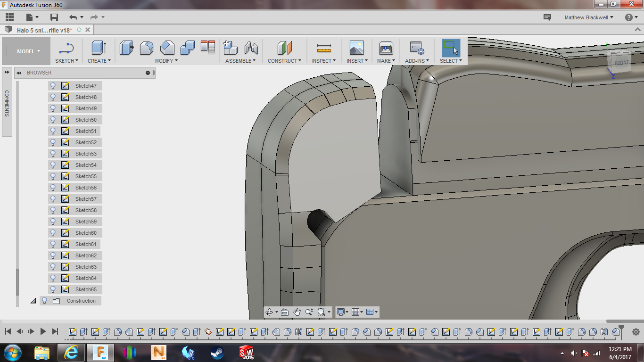Click the New Component icon
This screenshot has height=362, width=644.
(x=231, y=48)
